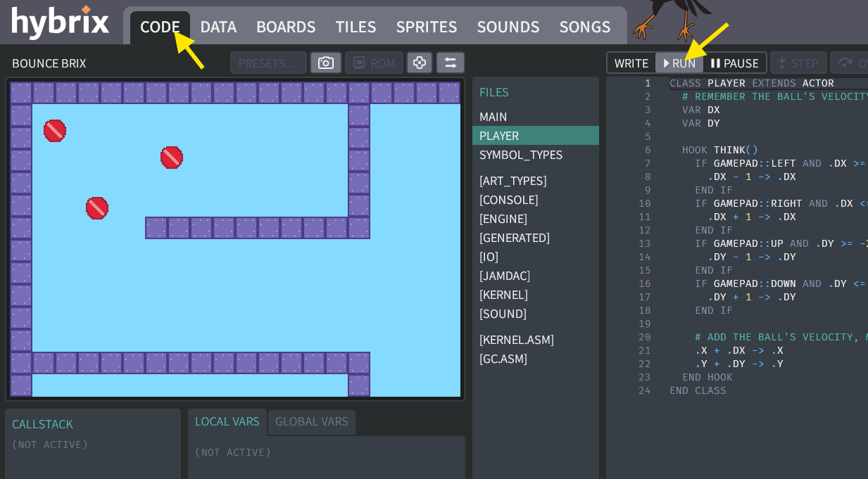Open the SOUNDS section
The height and width of the screenshot is (479, 868).
[508, 27]
